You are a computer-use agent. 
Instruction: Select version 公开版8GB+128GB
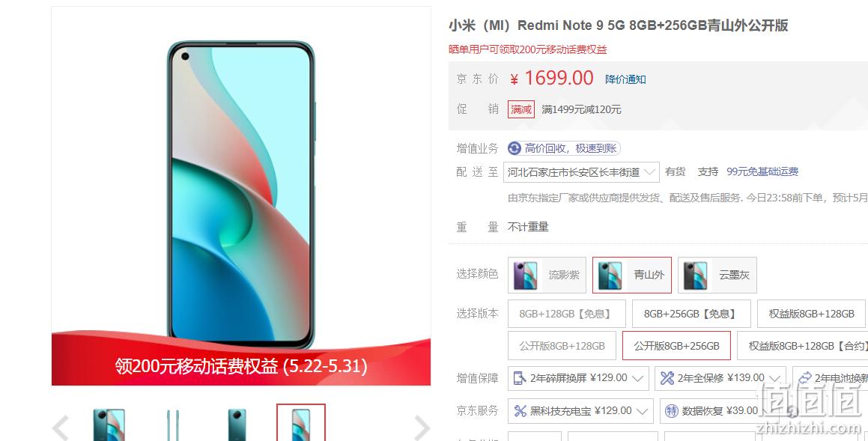562,346
